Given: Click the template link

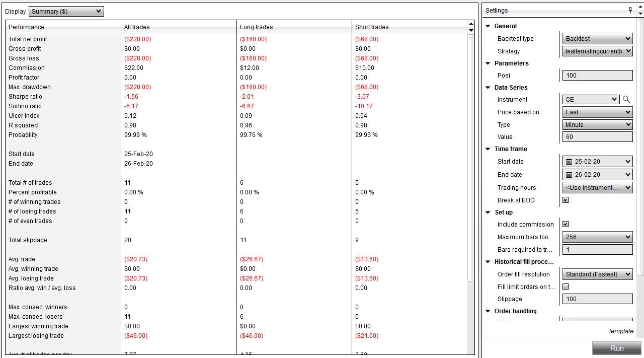Looking at the screenshot, I should coord(621,331).
